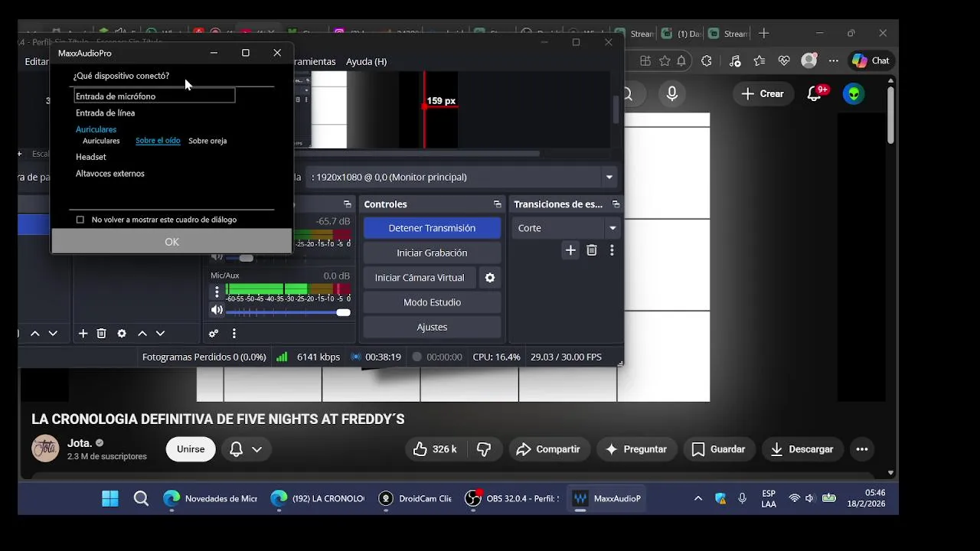The height and width of the screenshot is (551, 980).
Task: Open Windows Start menu
Action: (110, 498)
